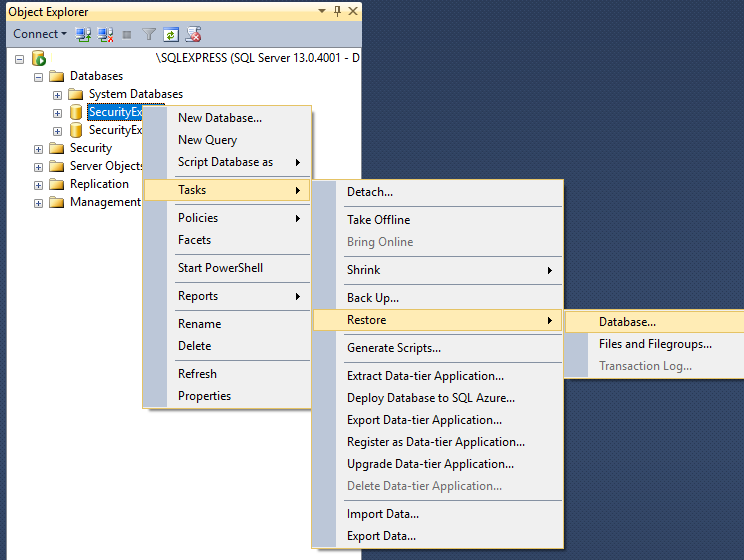Select Rename in context menu
The image size is (744, 560).
(227, 324)
